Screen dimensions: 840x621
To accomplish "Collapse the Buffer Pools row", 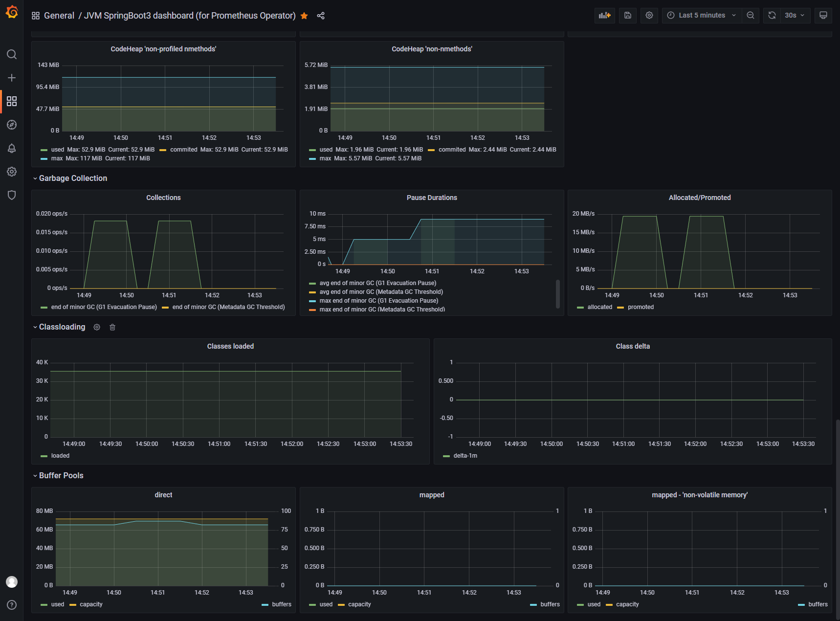I will tap(61, 476).
